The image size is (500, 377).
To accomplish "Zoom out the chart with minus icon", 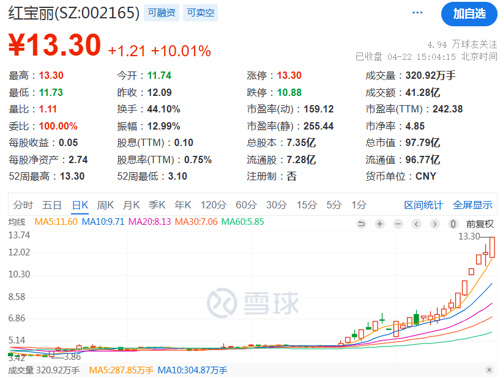I will pos(398,224).
